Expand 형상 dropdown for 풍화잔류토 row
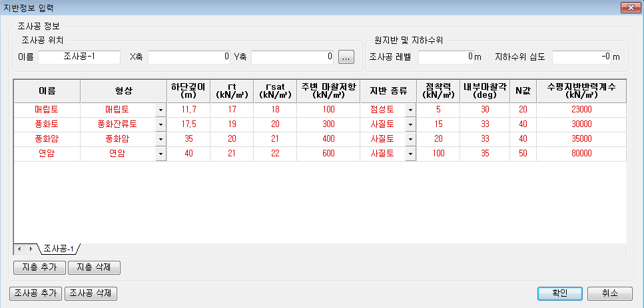 [161, 124]
